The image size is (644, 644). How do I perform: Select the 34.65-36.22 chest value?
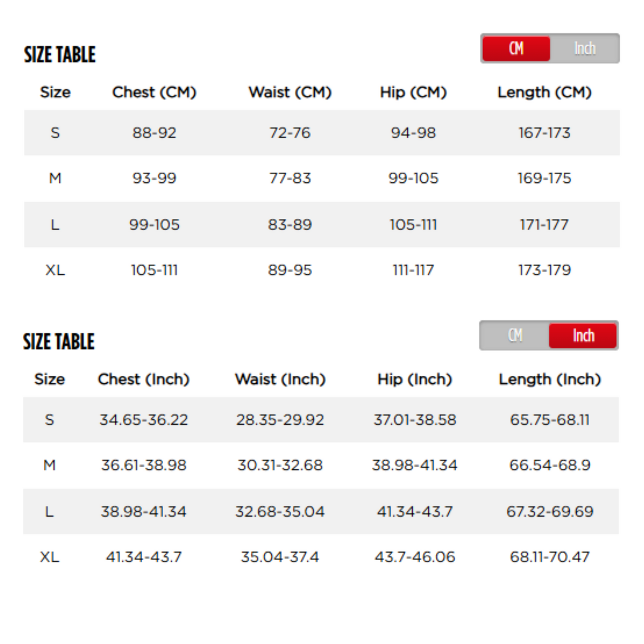point(144,420)
